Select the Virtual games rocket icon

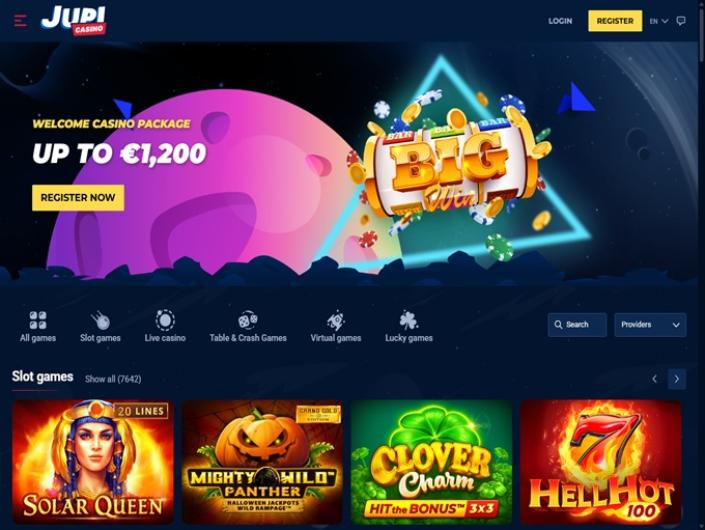pyautogui.click(x=335, y=321)
